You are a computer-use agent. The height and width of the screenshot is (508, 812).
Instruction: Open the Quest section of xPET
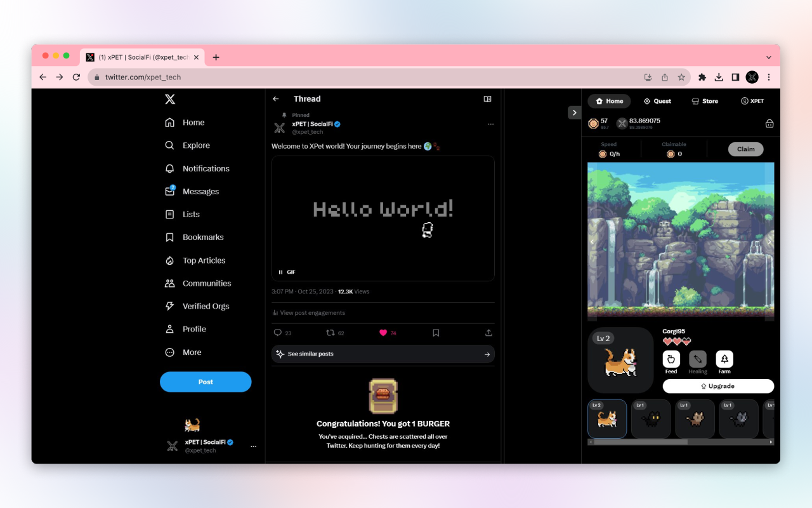(657, 100)
